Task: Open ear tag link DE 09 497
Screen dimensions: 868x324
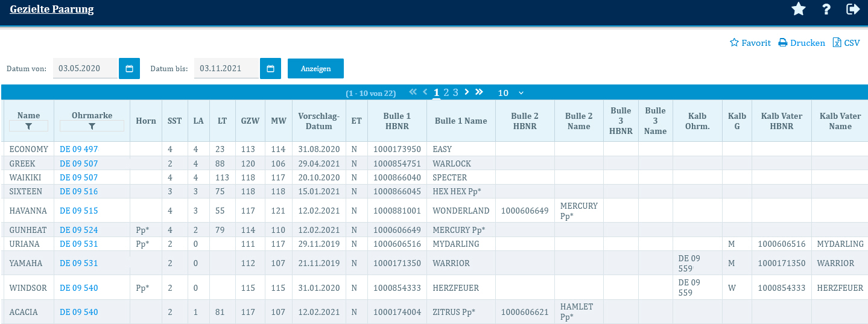Action: pyautogui.click(x=78, y=149)
